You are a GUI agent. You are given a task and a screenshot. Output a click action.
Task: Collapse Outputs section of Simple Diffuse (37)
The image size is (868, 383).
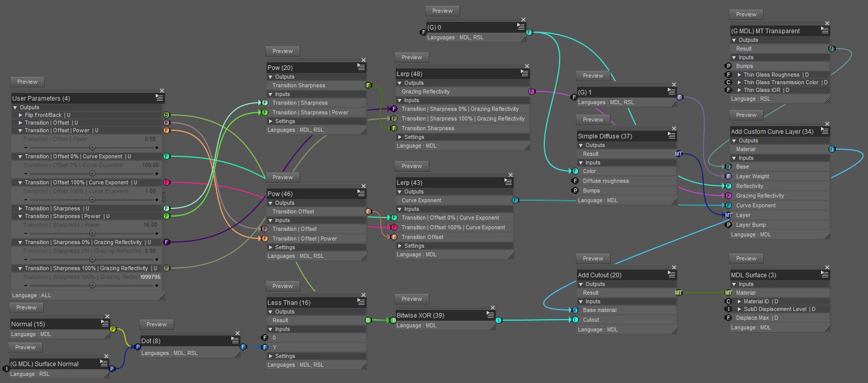pos(581,146)
